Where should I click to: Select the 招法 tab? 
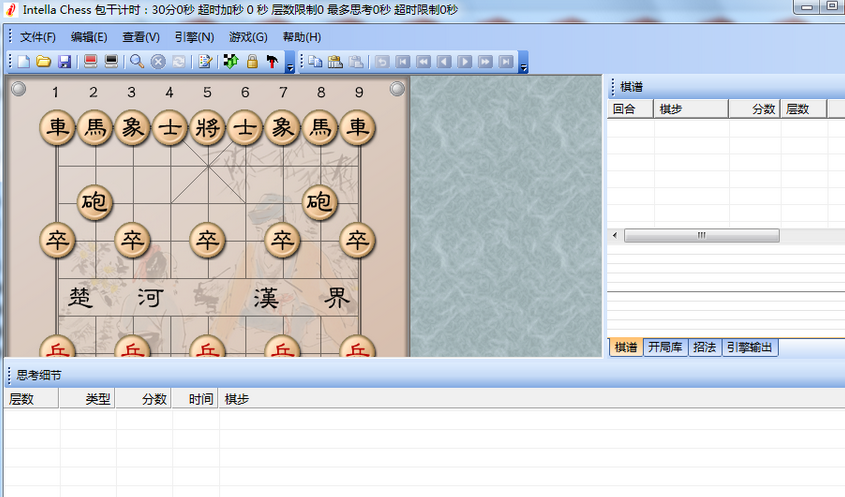pyautogui.click(x=705, y=347)
